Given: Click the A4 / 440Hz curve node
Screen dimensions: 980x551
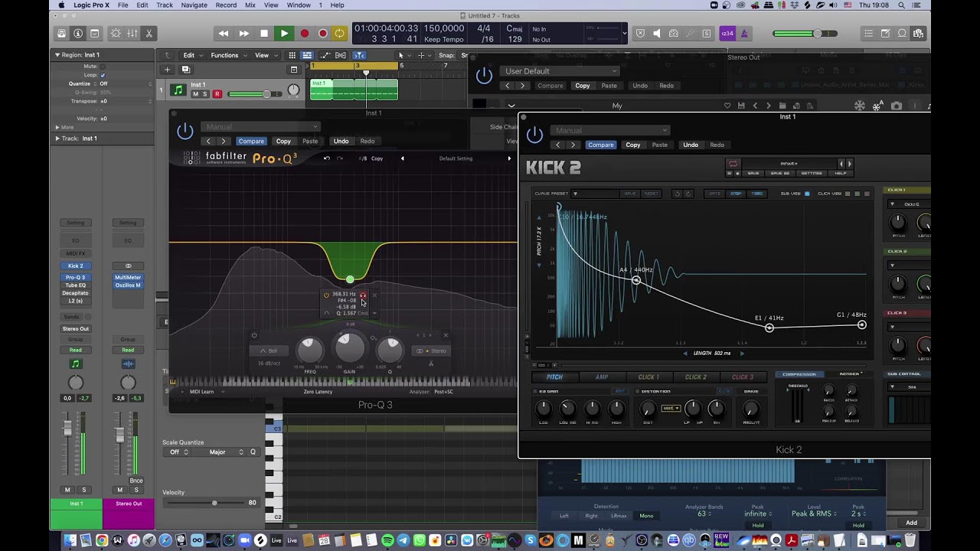Looking at the screenshot, I should (635, 280).
